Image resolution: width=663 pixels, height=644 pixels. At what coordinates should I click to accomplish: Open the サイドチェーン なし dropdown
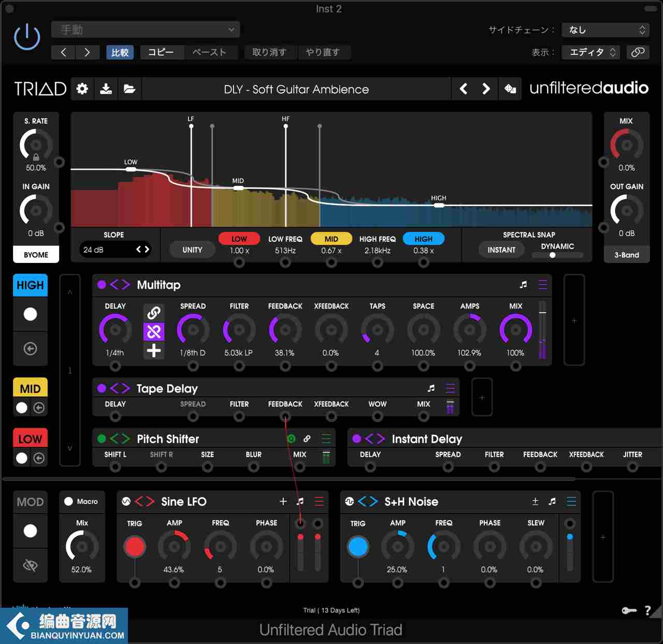(x=606, y=30)
